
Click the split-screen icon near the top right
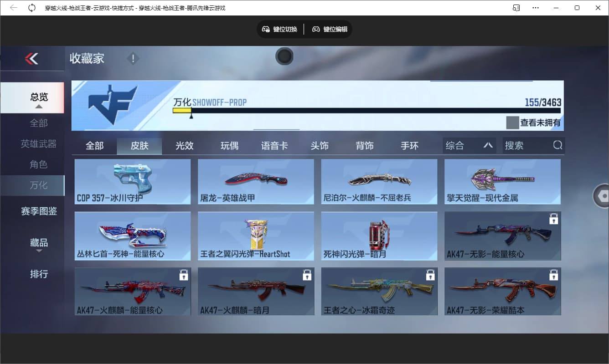click(516, 7)
